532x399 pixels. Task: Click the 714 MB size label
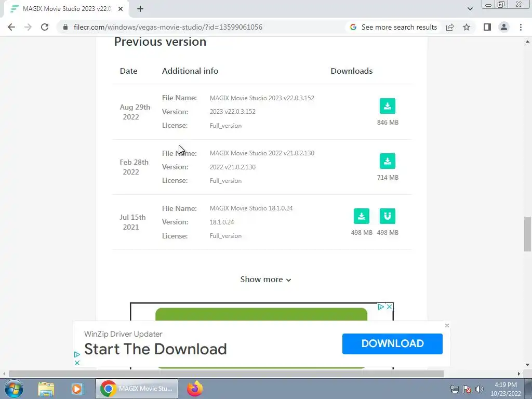coord(388,178)
